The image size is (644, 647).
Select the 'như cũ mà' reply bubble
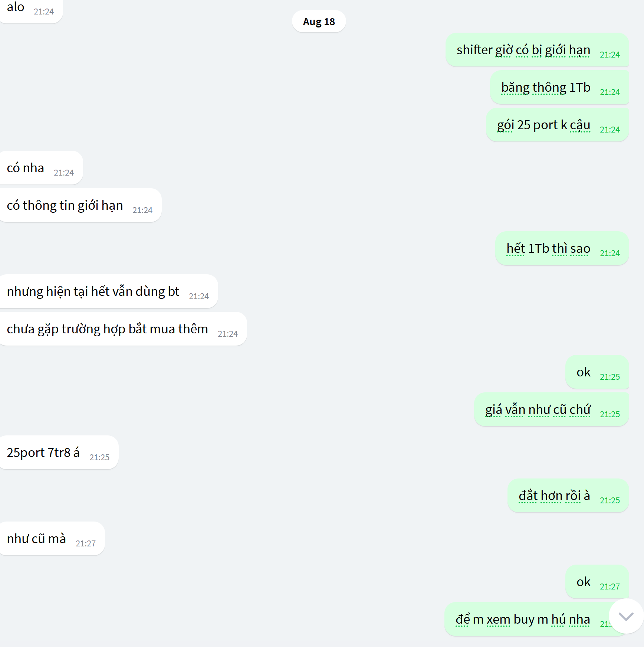[x=52, y=539]
